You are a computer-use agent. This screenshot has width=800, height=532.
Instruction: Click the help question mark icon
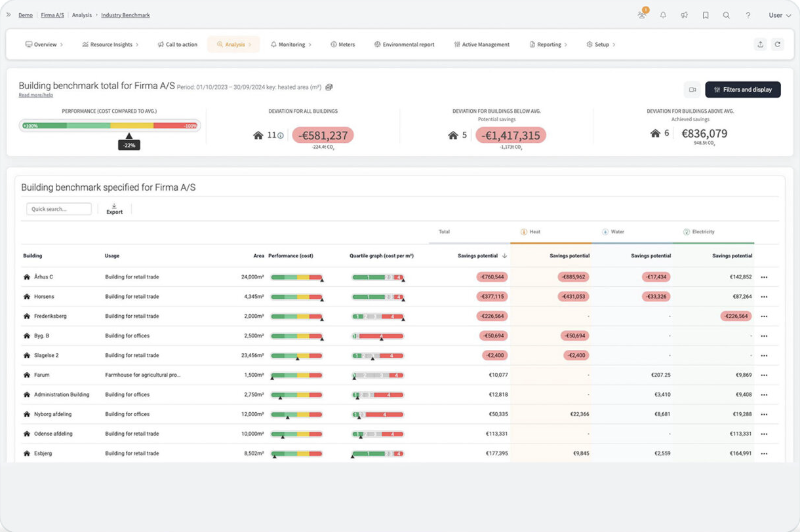pyautogui.click(x=748, y=15)
